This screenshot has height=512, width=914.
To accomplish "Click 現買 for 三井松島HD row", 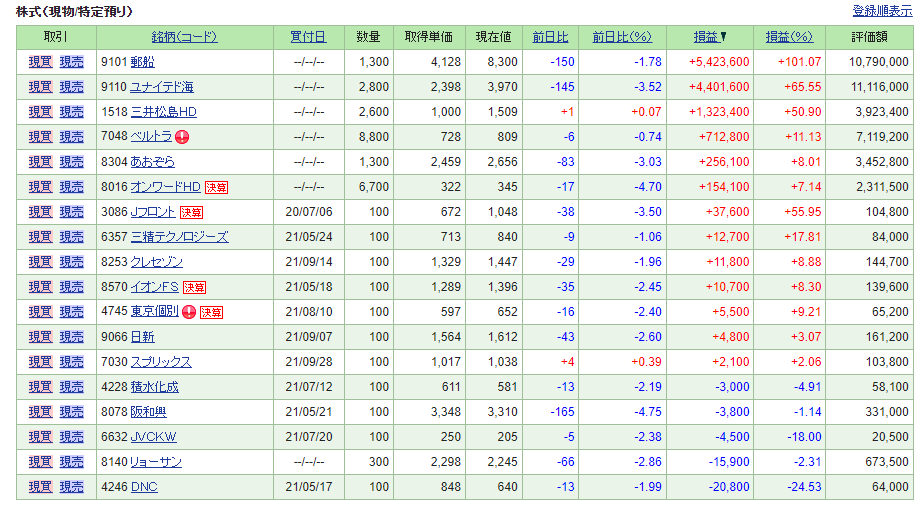I will coord(41,112).
